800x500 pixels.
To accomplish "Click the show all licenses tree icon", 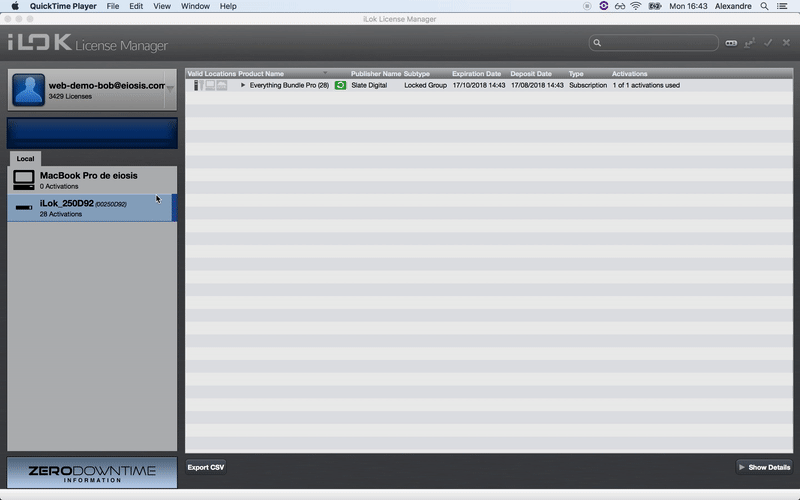I will tap(749, 43).
